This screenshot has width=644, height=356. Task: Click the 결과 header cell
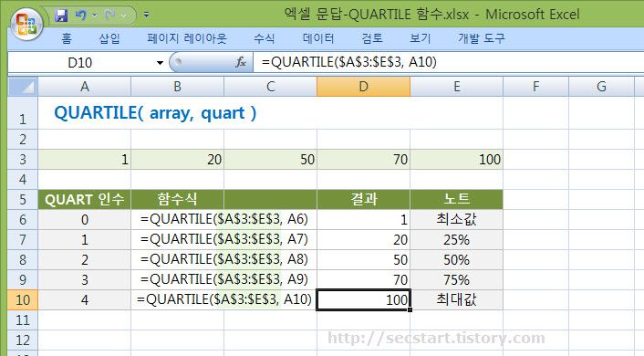coord(363,199)
